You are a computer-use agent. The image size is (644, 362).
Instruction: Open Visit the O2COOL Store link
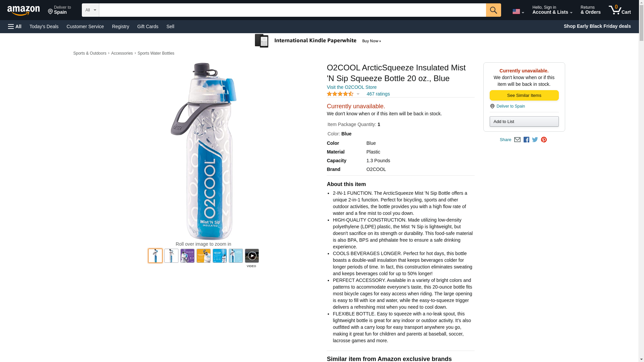tap(352, 87)
